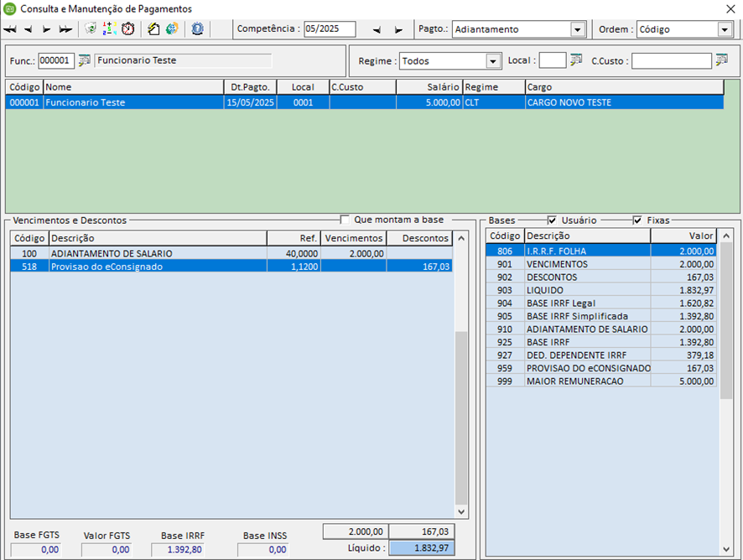743x560 pixels.
Task: Select base row 'DESCONTOS'
Action: pyautogui.click(x=600, y=277)
